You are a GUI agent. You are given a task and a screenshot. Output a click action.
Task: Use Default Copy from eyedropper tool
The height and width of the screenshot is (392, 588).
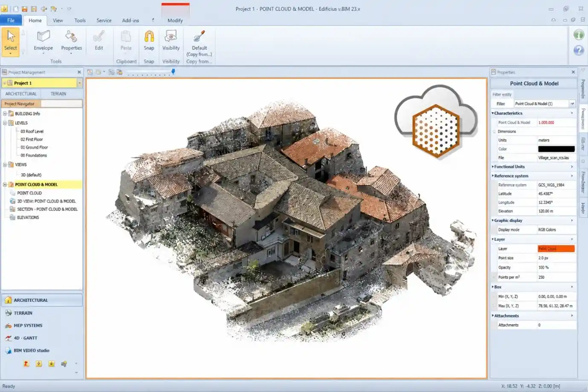[x=199, y=43]
